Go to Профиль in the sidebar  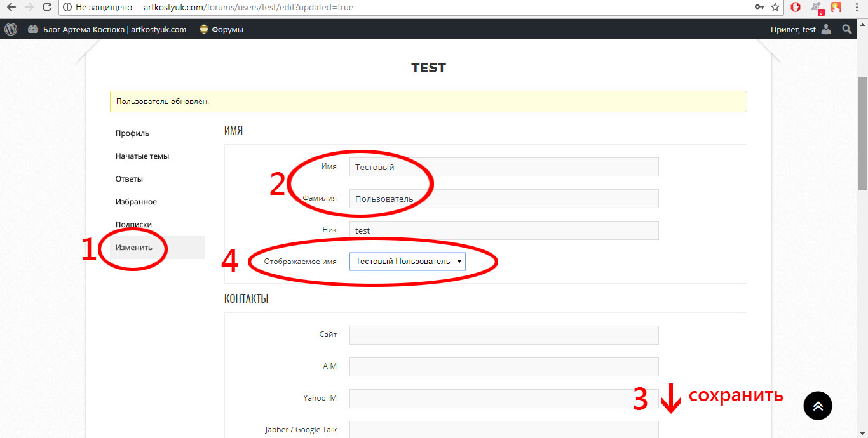click(x=132, y=133)
